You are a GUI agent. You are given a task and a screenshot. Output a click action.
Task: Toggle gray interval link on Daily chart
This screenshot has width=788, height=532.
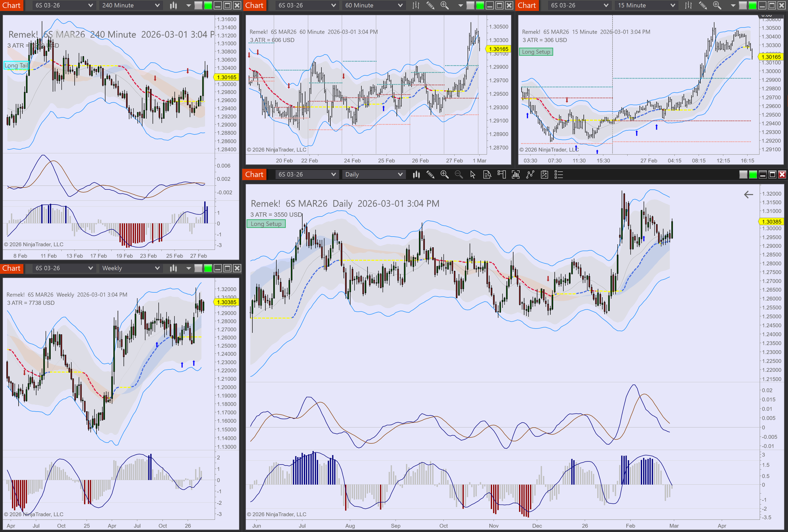click(743, 175)
